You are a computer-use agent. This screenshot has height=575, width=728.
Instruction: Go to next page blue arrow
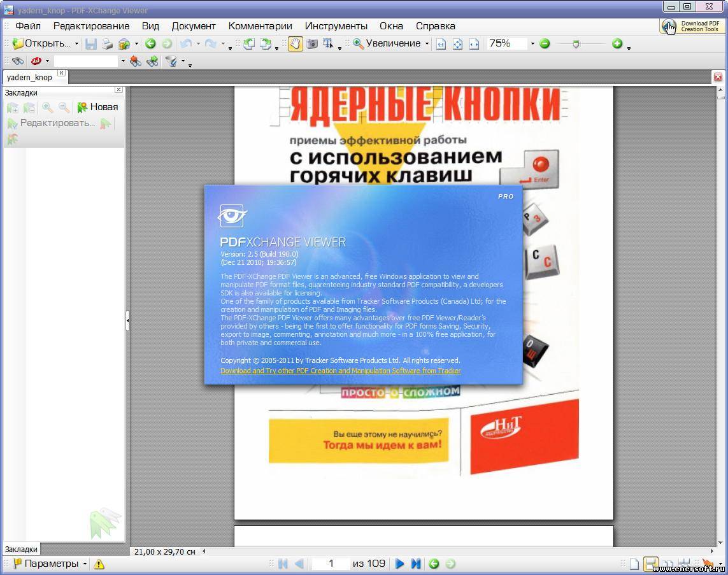[x=399, y=564]
